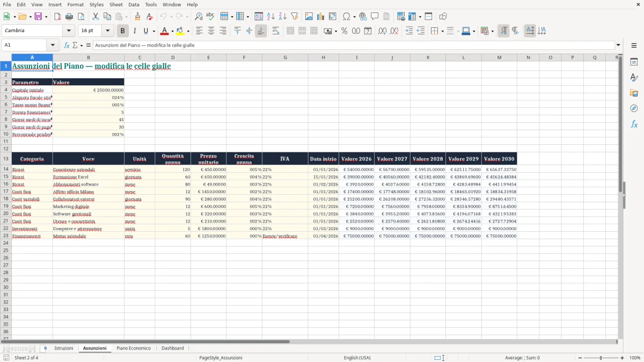
Task: Open Borders dropdown arrow
Action: point(442,31)
